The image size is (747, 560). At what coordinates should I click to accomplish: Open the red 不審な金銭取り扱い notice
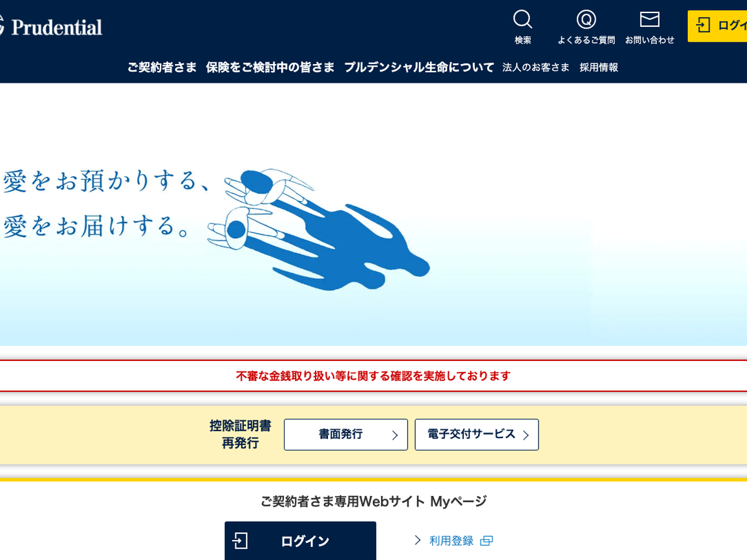click(x=373, y=376)
